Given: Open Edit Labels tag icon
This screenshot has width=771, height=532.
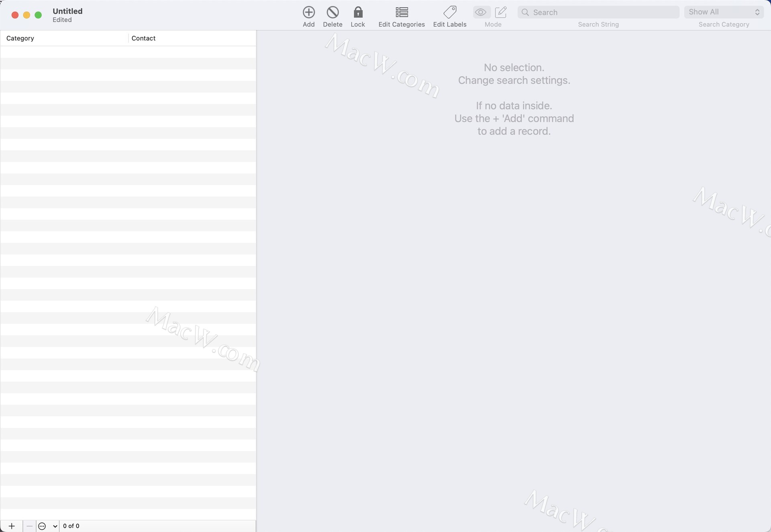Looking at the screenshot, I should click(450, 12).
